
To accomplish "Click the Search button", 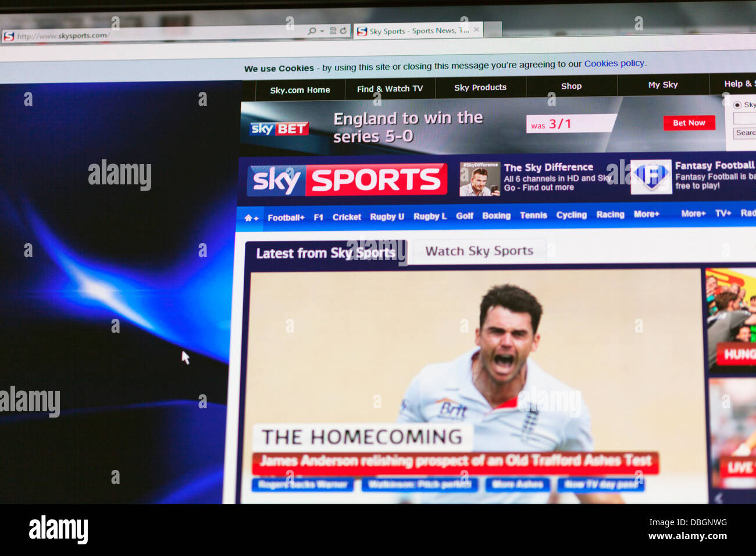I will (745, 133).
